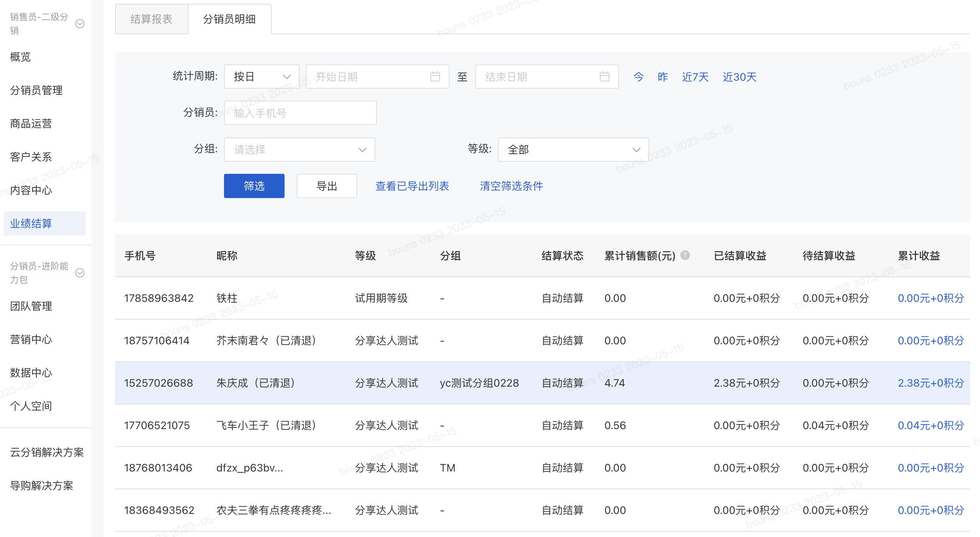Click phone number 18757106414 cell
Screen dimensions: 980x537
[x=157, y=340]
